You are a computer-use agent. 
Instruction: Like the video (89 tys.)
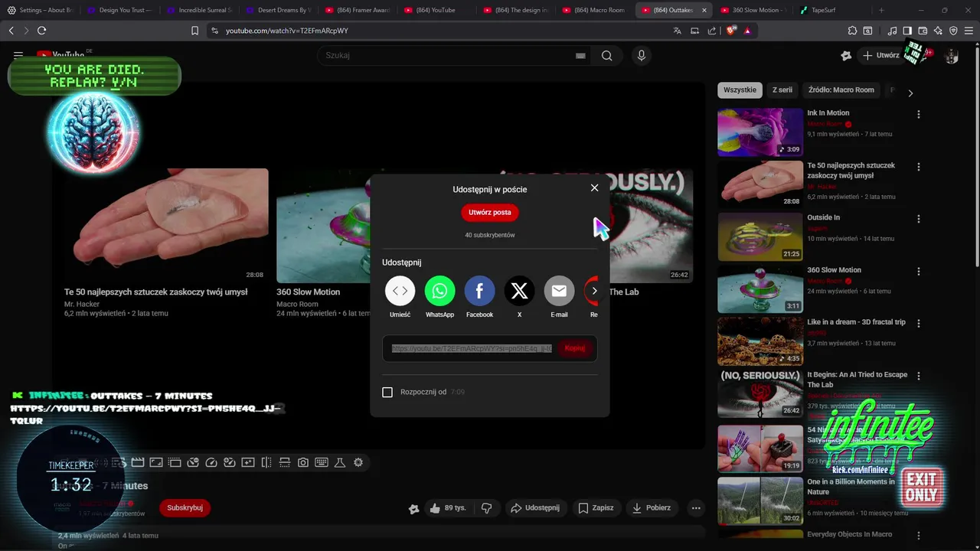point(449,507)
